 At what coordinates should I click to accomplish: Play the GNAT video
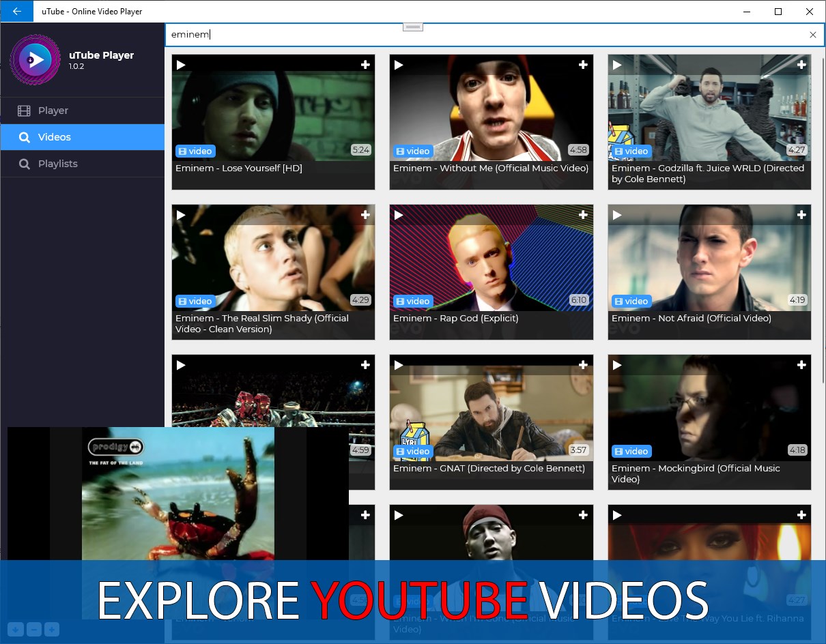[399, 365]
